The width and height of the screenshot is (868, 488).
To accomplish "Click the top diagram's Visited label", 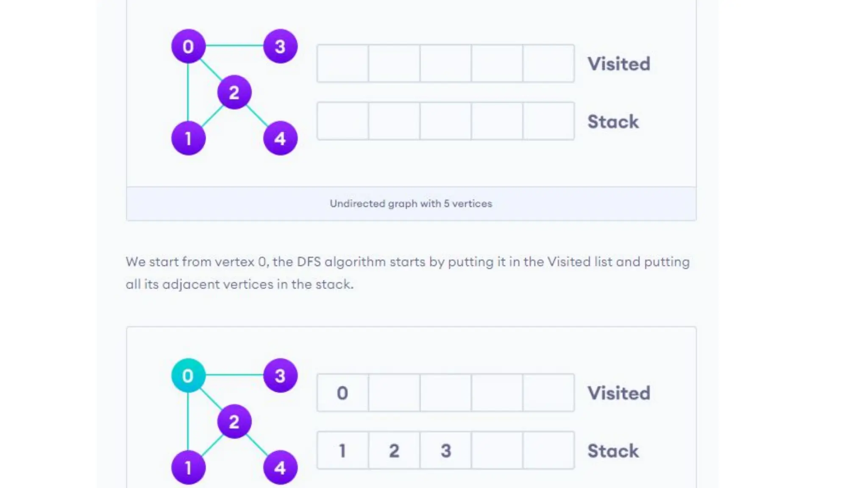I will coord(618,64).
